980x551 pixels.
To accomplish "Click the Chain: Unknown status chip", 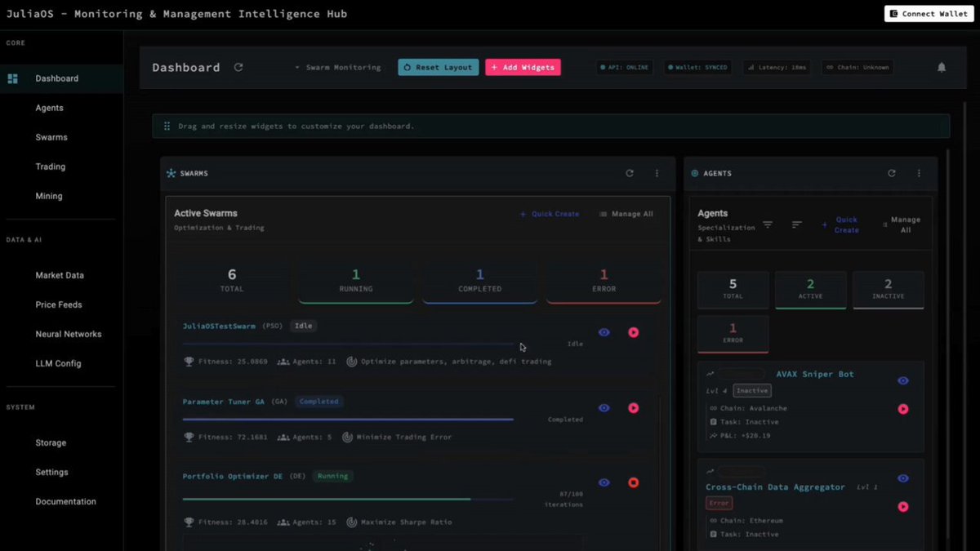I will (x=856, y=67).
